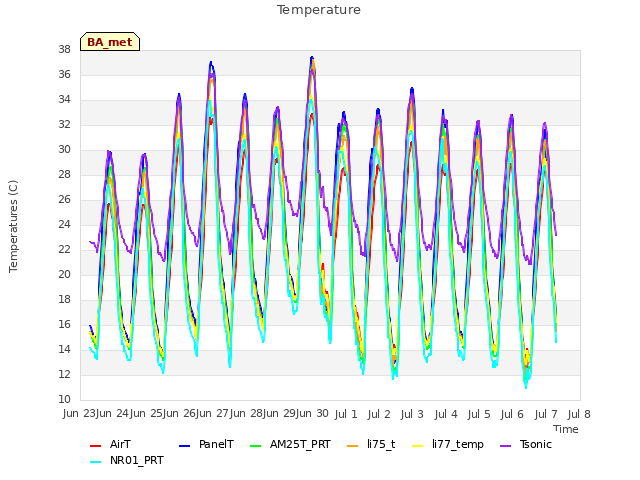Click the 12 y-axis tick label
Screen dimensions: 640x480
64,374
